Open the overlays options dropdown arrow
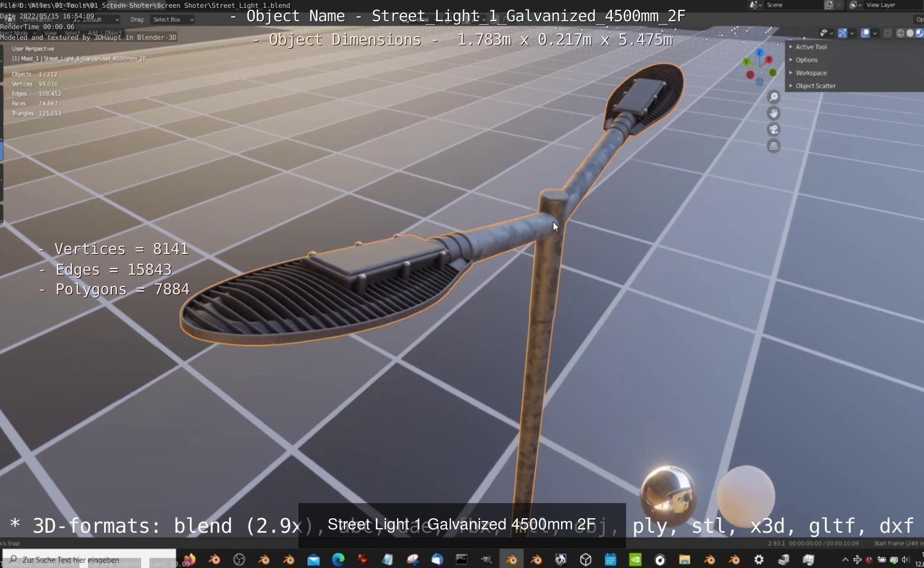This screenshot has width=924, height=568. [875, 33]
